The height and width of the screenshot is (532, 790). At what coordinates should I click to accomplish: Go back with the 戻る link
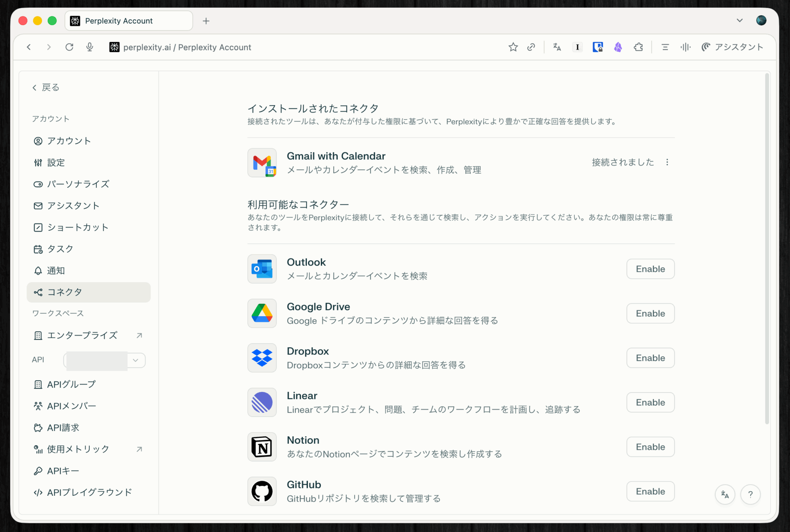pyautogui.click(x=46, y=88)
